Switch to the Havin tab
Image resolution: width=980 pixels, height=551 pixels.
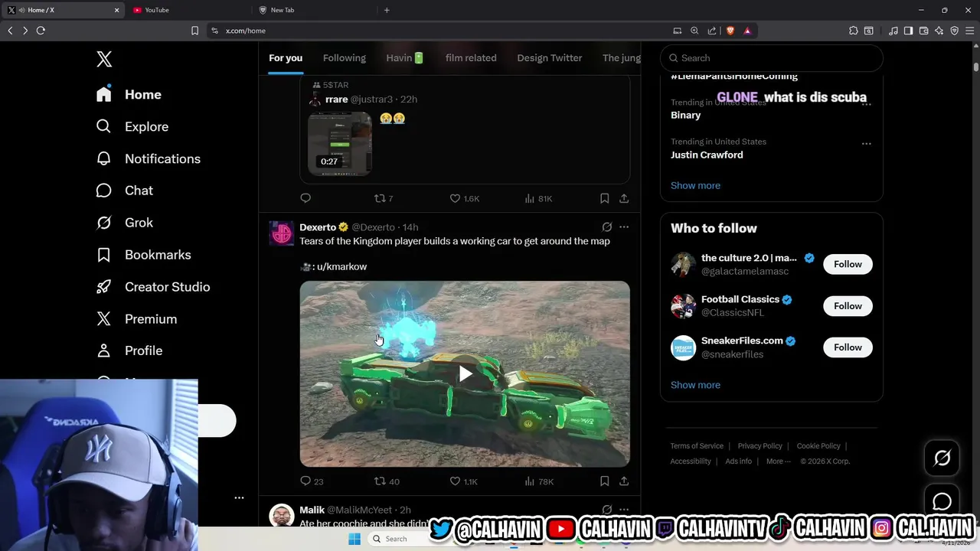click(405, 58)
